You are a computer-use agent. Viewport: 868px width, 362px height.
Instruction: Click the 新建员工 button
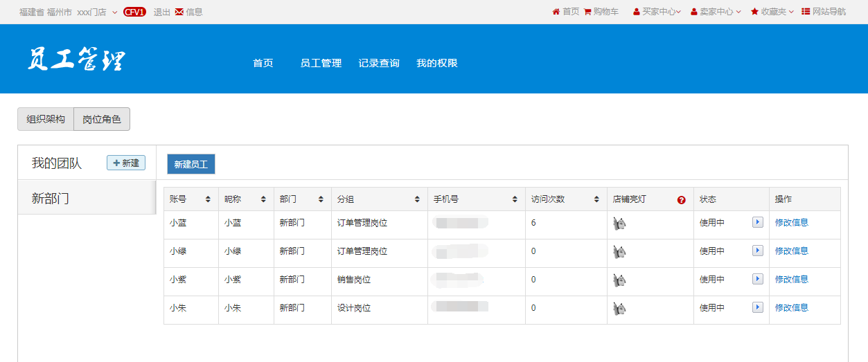[191, 164]
